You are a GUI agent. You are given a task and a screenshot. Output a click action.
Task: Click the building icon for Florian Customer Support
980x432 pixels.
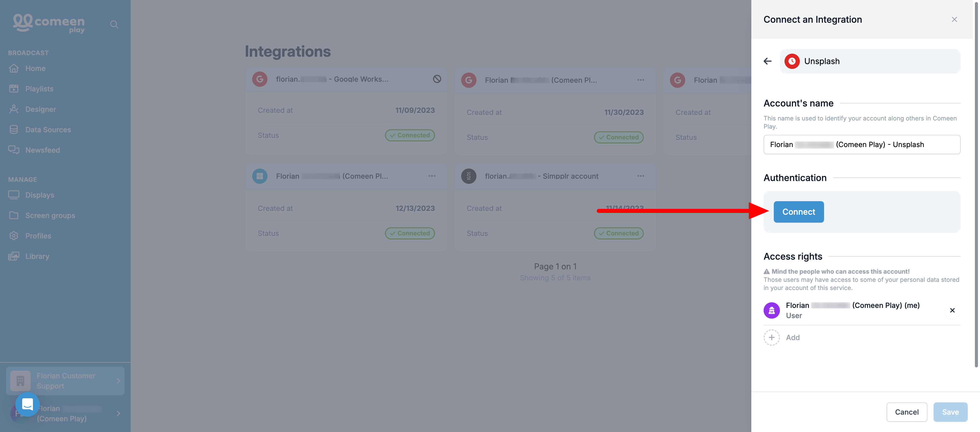20,381
